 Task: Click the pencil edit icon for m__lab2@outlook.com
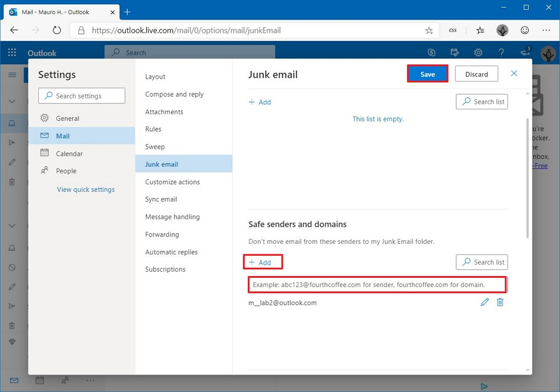tap(485, 302)
